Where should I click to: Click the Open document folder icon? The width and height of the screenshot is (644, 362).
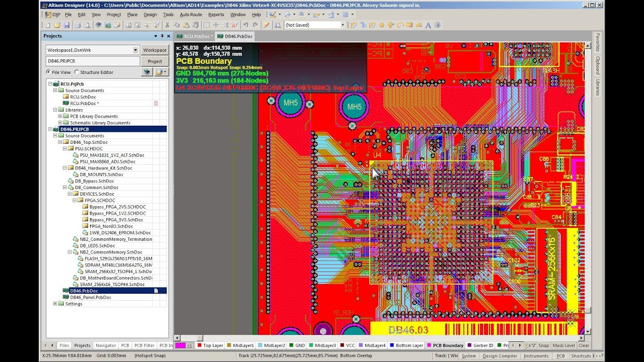tap(57, 25)
